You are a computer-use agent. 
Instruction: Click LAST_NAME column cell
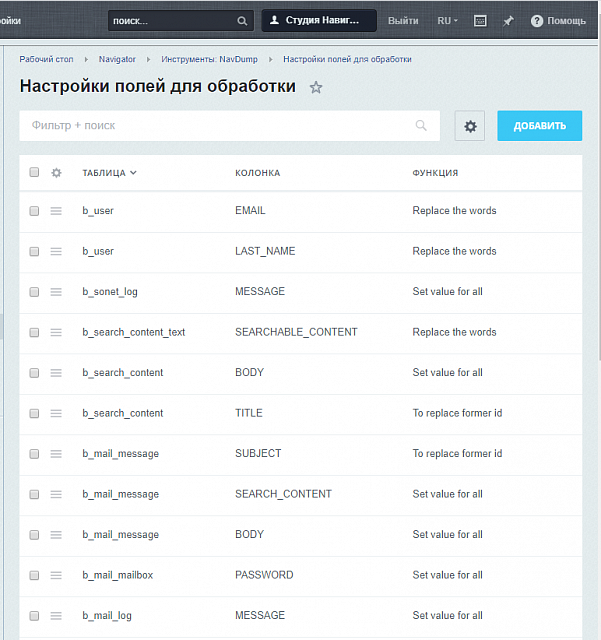(x=265, y=251)
